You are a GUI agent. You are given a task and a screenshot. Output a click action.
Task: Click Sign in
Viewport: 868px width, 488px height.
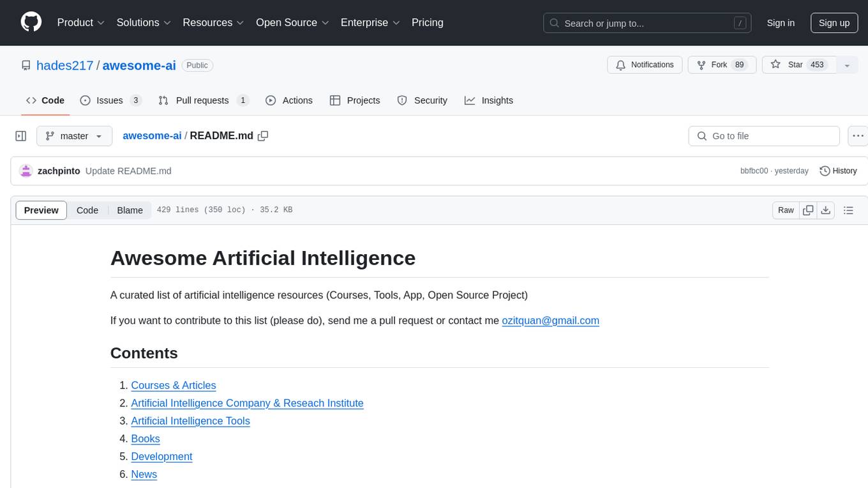click(781, 23)
